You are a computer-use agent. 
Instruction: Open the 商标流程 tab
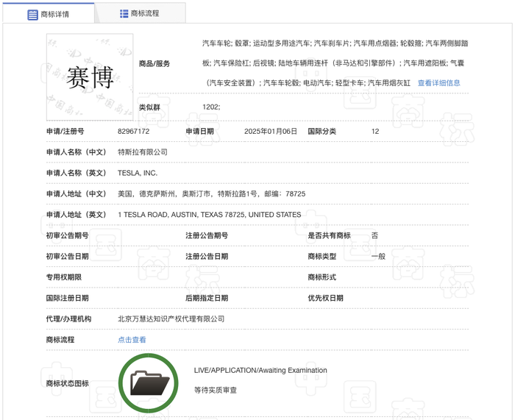tap(140, 13)
